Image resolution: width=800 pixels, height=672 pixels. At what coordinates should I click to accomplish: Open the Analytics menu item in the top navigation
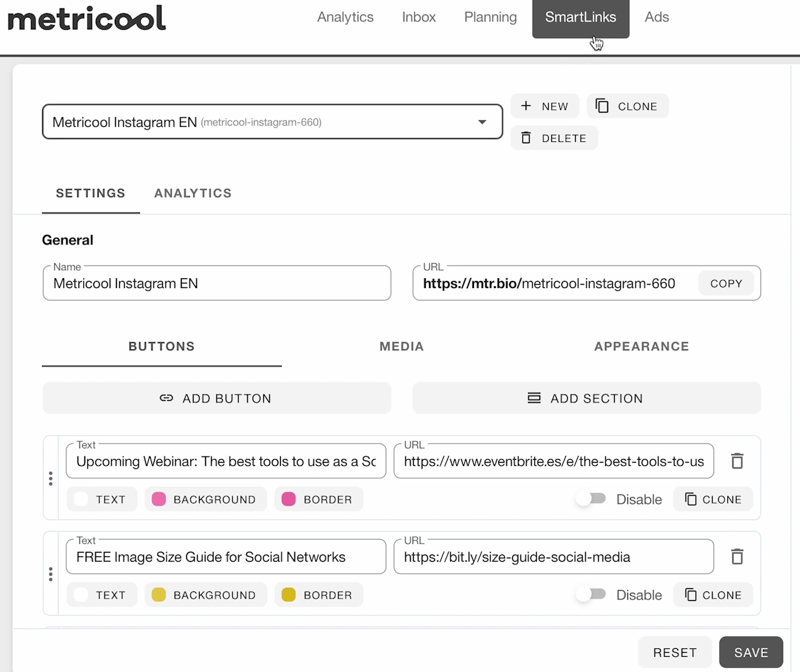pyautogui.click(x=345, y=17)
